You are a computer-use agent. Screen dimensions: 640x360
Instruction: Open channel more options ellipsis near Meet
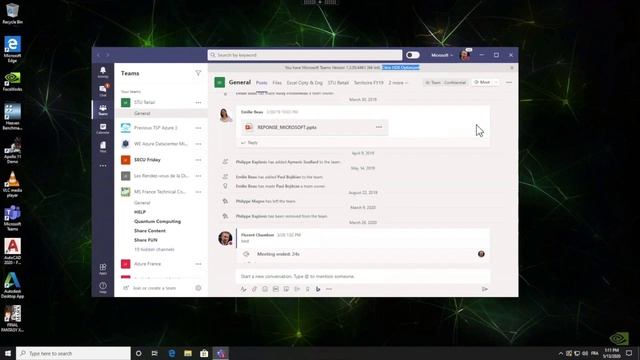pyautogui.click(x=509, y=82)
